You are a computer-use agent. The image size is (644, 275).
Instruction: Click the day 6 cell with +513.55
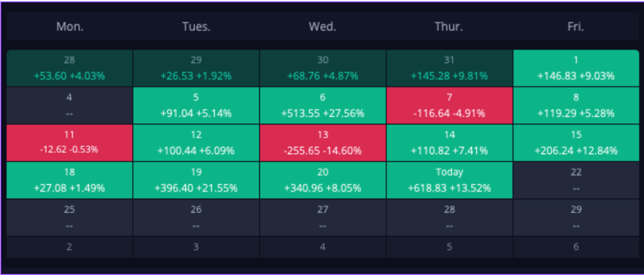click(x=322, y=105)
